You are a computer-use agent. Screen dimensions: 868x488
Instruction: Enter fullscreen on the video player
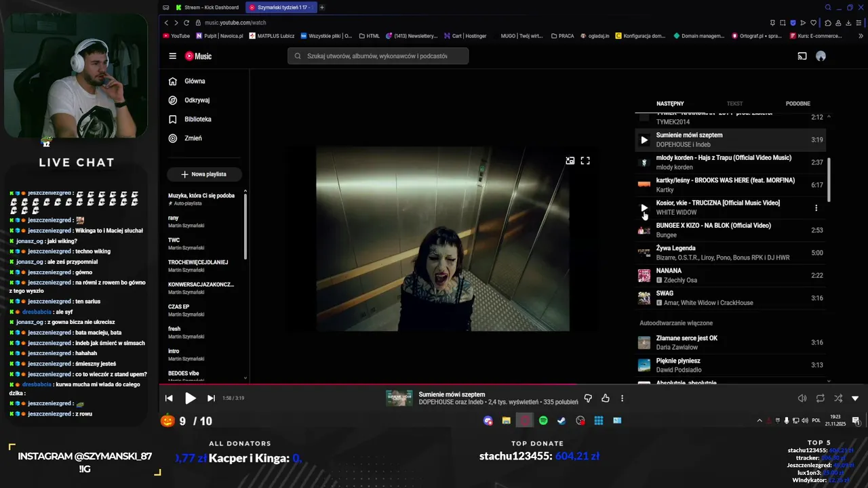point(585,161)
